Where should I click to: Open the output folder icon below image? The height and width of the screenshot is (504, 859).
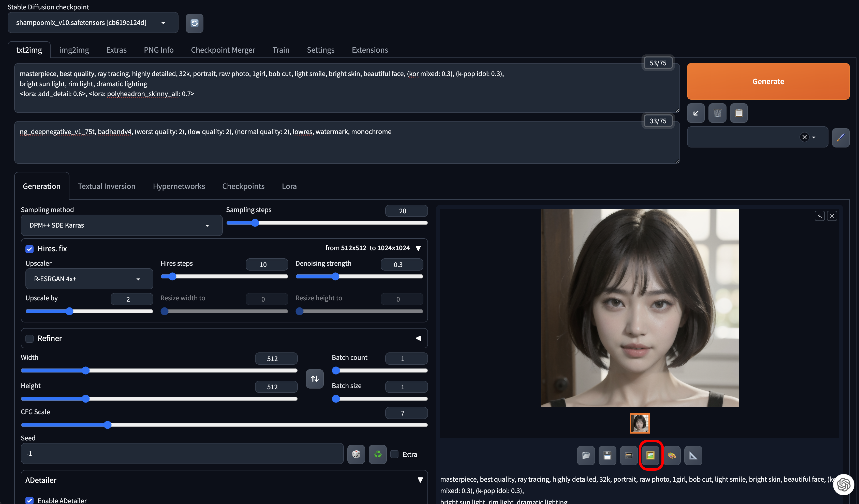click(x=586, y=456)
